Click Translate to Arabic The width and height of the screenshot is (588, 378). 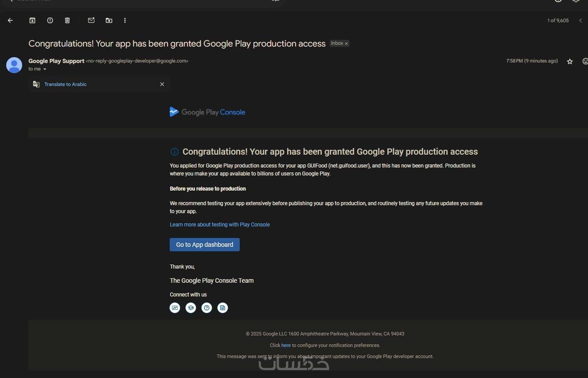tap(66, 84)
